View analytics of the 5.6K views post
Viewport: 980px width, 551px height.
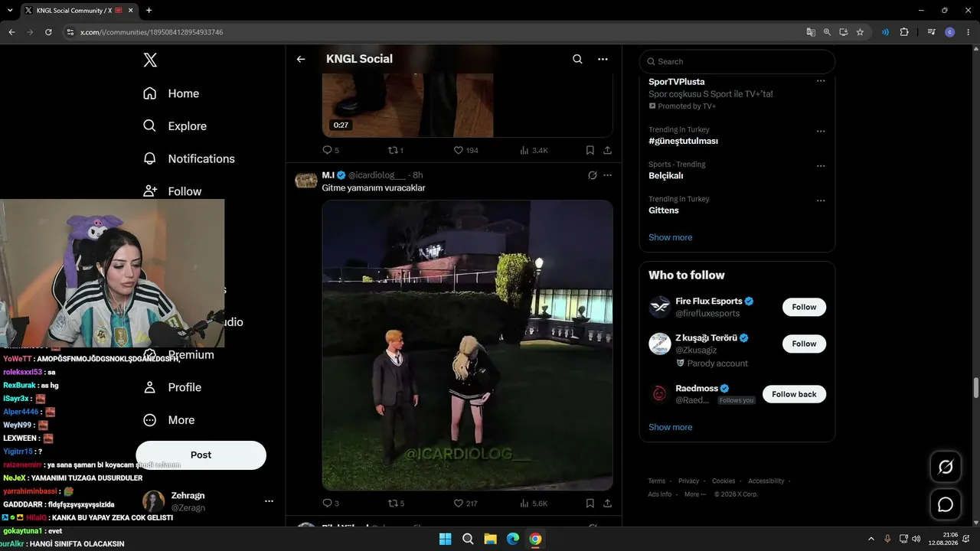point(534,504)
